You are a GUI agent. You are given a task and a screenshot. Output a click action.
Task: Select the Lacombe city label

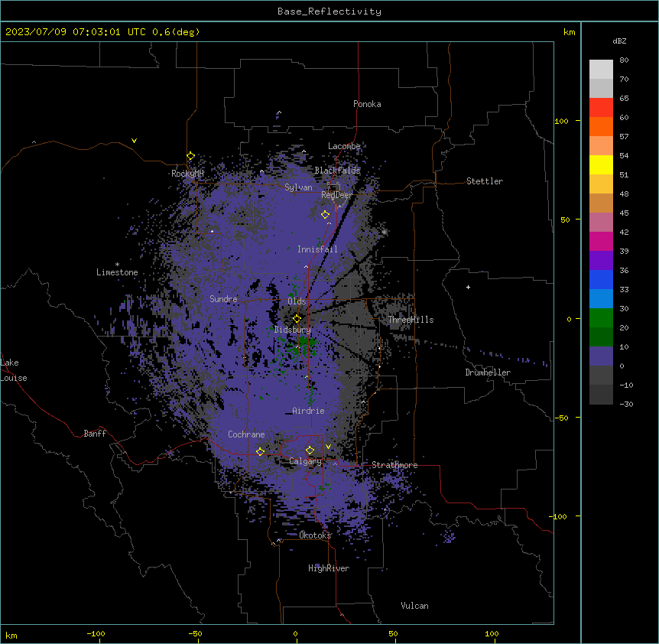[x=344, y=146]
